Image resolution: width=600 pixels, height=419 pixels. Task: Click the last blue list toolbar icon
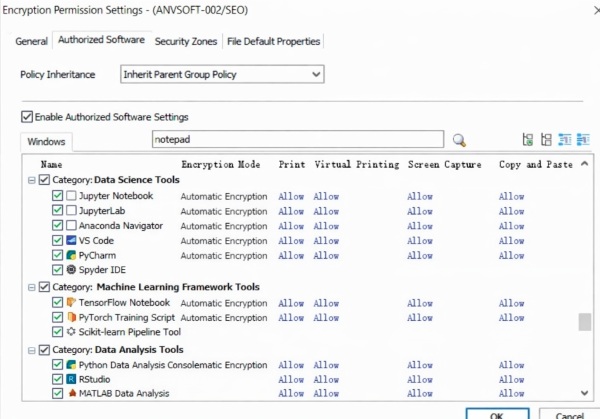coord(583,139)
